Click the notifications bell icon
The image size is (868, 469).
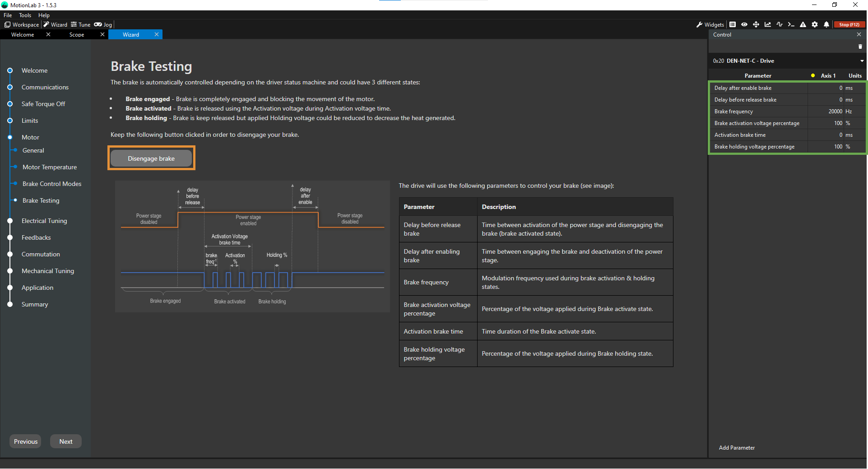[x=826, y=25]
